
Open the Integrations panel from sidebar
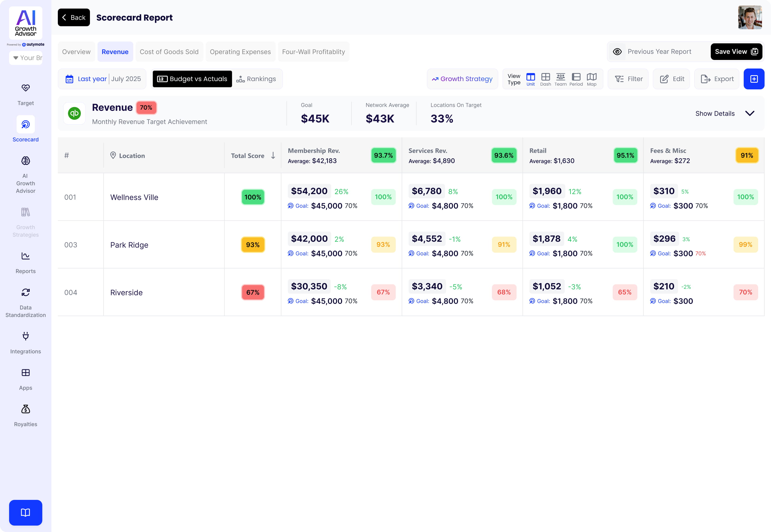[x=25, y=337]
